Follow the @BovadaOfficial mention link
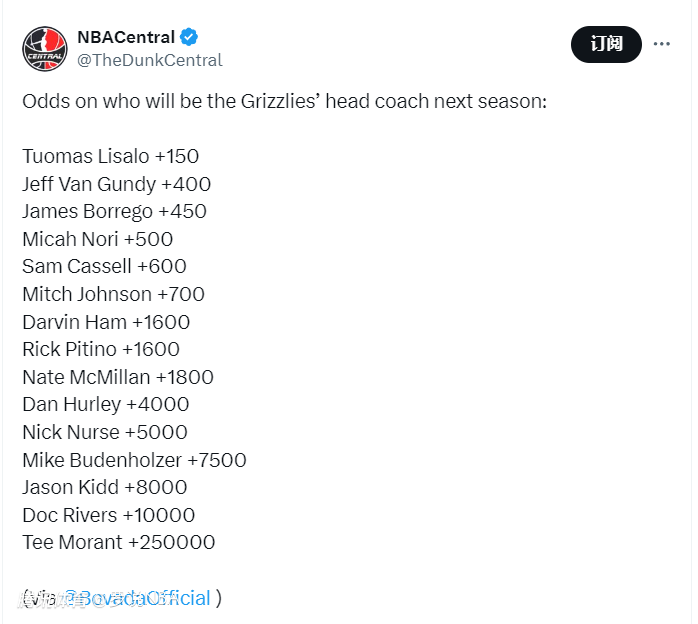The width and height of the screenshot is (698, 624). [139, 598]
